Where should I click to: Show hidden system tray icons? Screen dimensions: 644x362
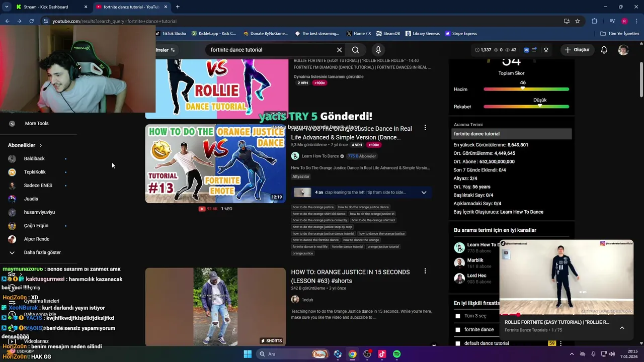click(572, 354)
